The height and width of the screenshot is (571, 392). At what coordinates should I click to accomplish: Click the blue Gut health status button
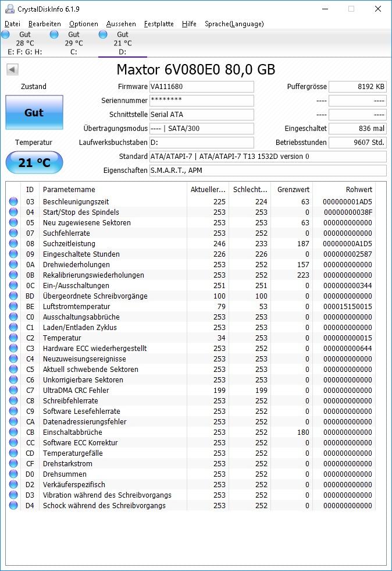(34, 112)
